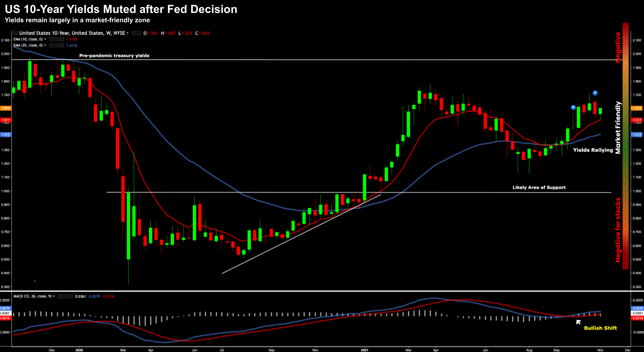The width and height of the screenshot is (644, 352).
Task: Hide the MACD indicator via eye icon
Action: (60, 296)
